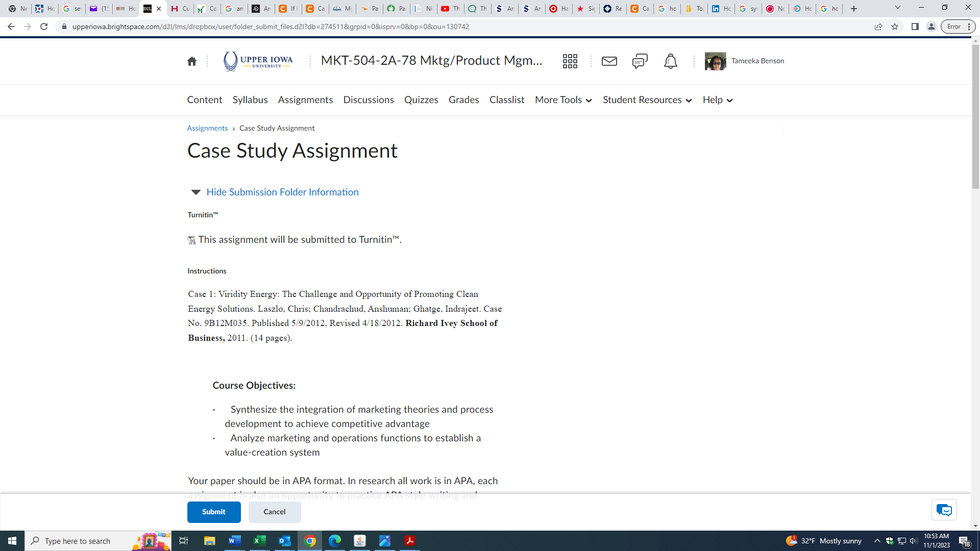Click the Assignments breadcrumb link
The height and width of the screenshot is (551, 980).
click(207, 128)
